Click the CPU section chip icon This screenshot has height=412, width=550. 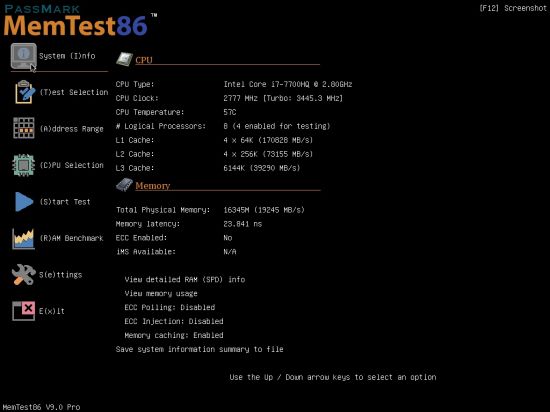click(x=124, y=59)
